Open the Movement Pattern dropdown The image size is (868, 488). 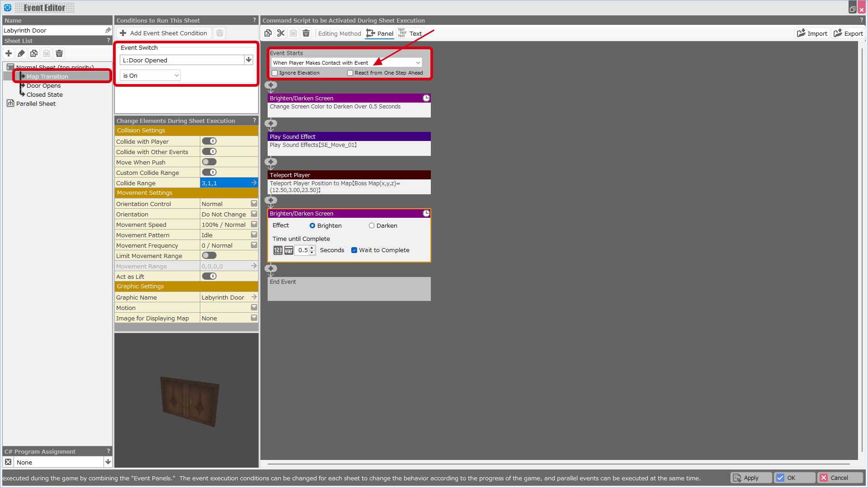(x=254, y=235)
